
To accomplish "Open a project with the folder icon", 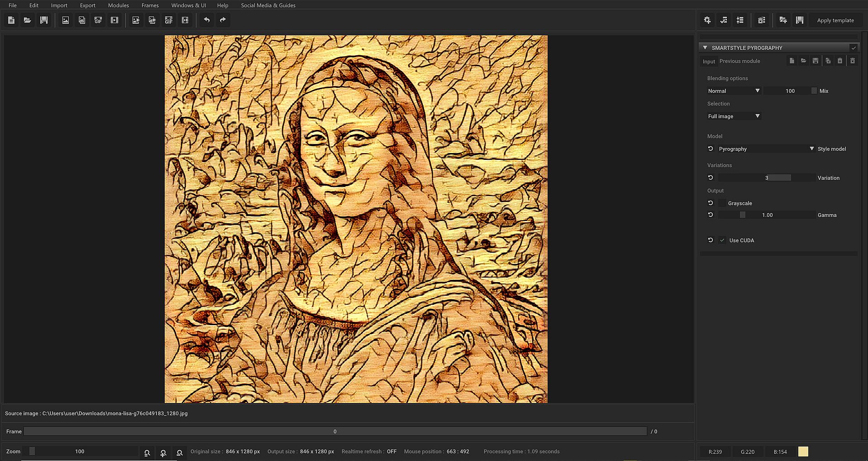I will 28,20.
